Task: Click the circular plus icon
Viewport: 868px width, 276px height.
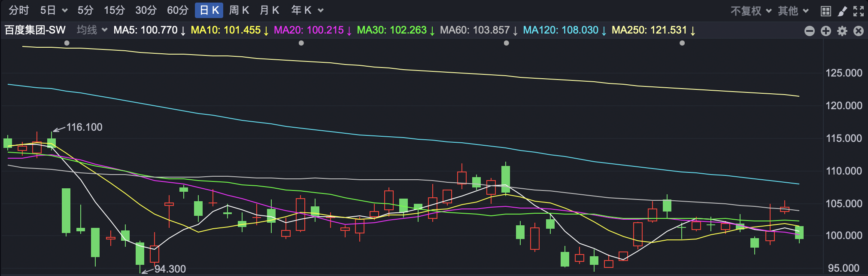Action: coord(826,31)
